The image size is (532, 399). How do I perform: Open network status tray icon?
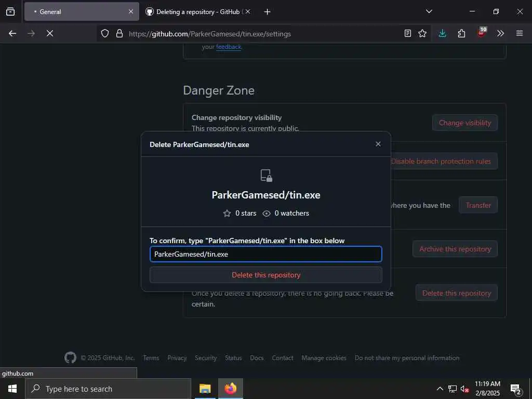point(453,389)
